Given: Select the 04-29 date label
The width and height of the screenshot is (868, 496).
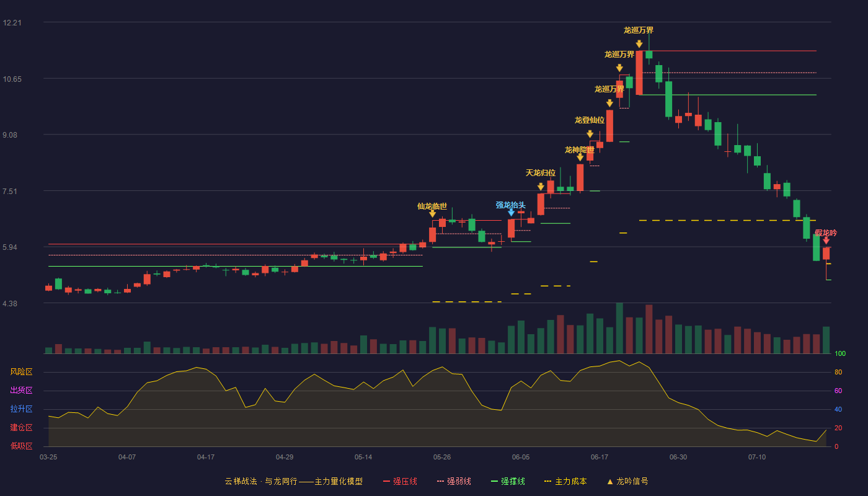Looking at the screenshot, I should click(285, 457).
